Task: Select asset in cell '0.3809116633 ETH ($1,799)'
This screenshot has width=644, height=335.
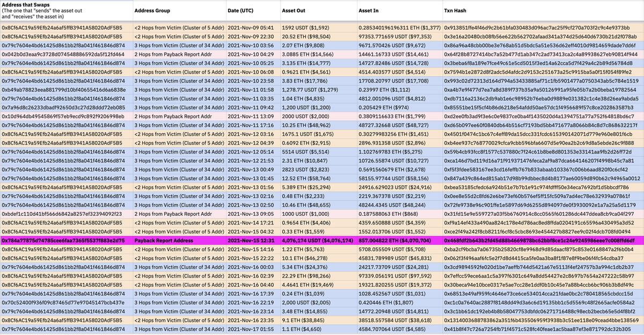Action: [399, 116]
